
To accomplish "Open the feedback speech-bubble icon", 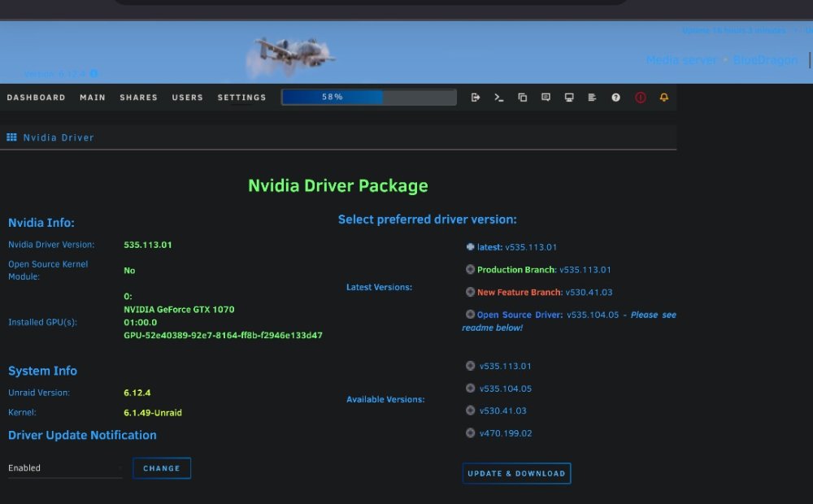I will (546, 98).
